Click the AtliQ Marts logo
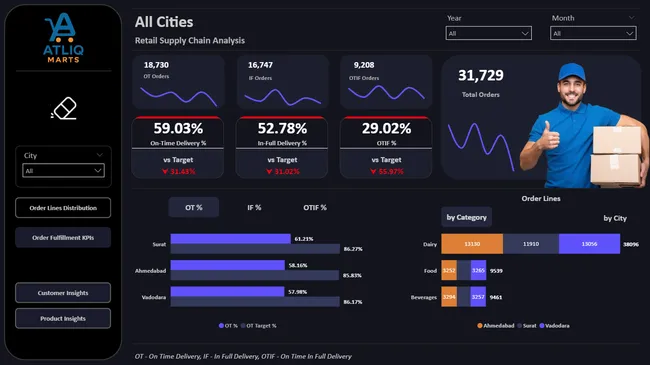The image size is (650, 365). coord(63,38)
